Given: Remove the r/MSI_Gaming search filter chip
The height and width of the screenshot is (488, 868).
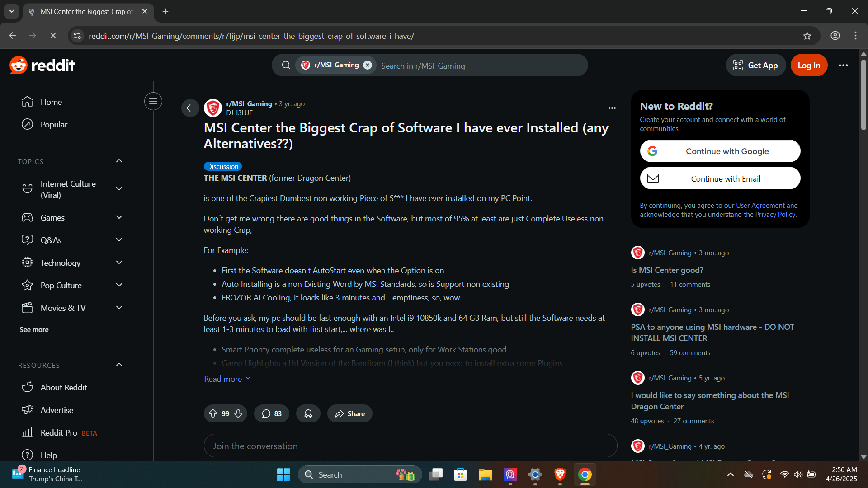Looking at the screenshot, I should point(368,65).
